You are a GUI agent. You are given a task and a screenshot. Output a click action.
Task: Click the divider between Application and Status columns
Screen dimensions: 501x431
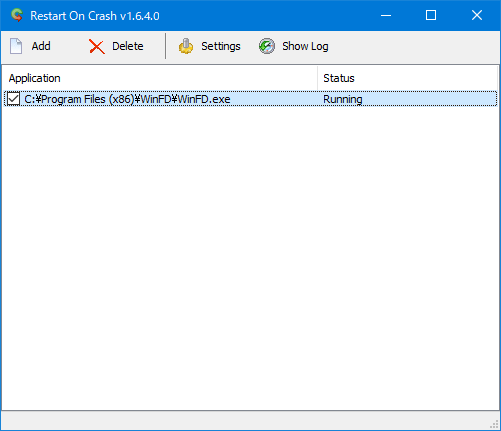317,78
